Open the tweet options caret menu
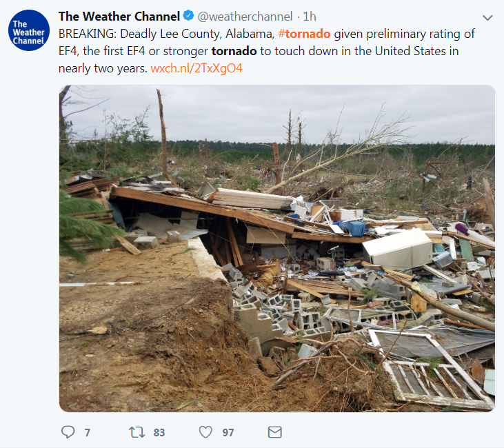The width and height of the screenshot is (504, 448). tap(487, 17)
